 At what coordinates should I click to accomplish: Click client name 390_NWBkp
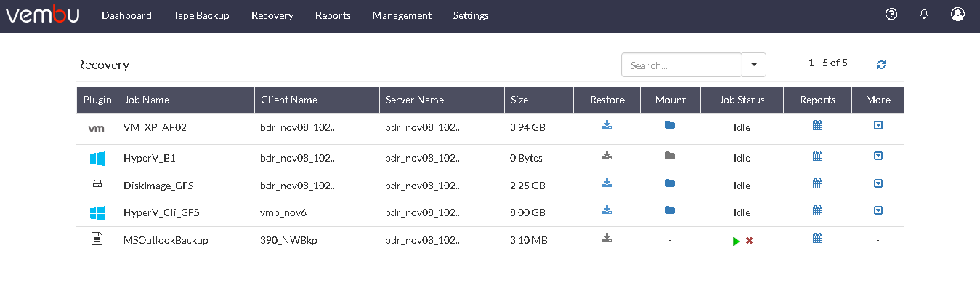pos(288,240)
